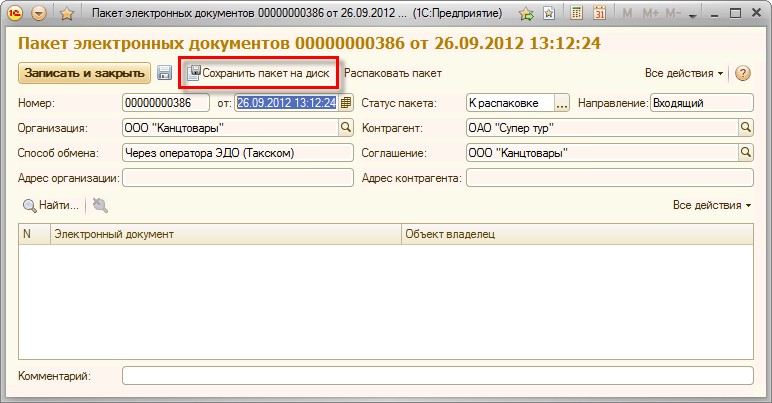Image resolution: width=772 pixels, height=403 pixels.
Task: Click Записать и закрыть button
Action: pyautogui.click(x=83, y=73)
